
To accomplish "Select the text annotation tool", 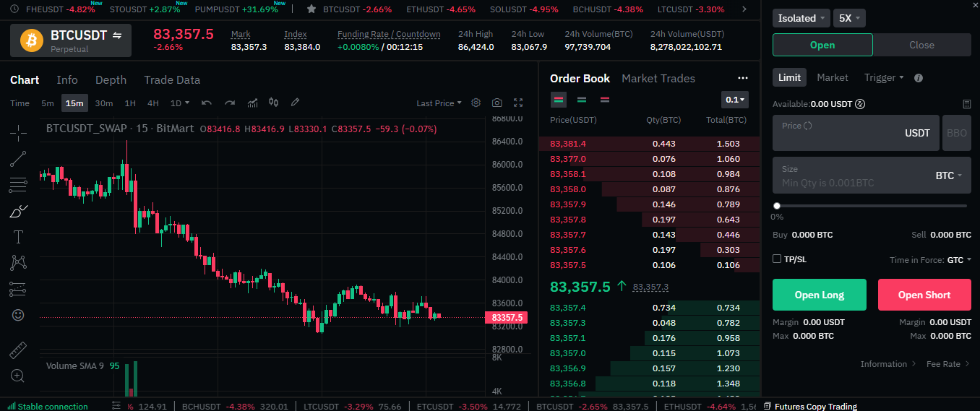I will tap(18, 237).
